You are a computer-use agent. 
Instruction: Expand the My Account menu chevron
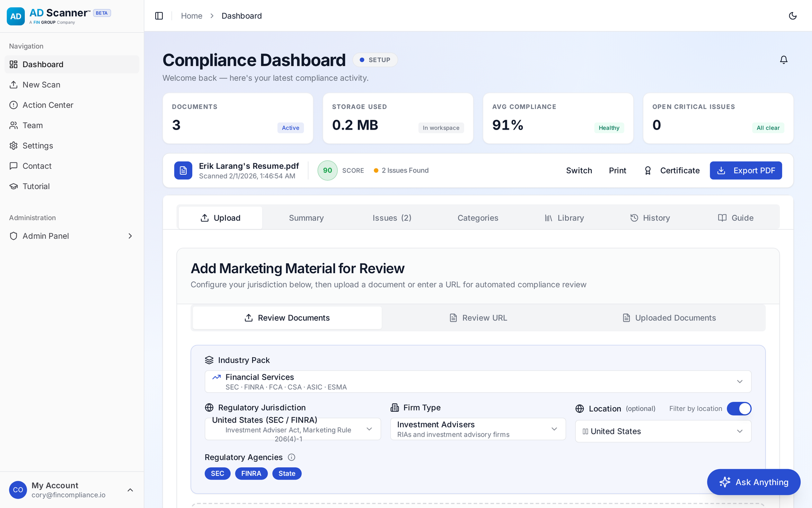(130, 490)
